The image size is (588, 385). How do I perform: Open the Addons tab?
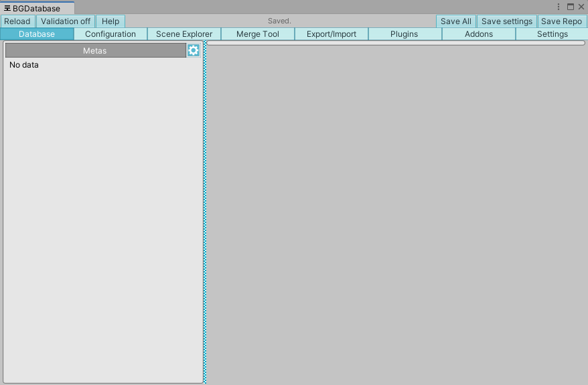[478, 34]
